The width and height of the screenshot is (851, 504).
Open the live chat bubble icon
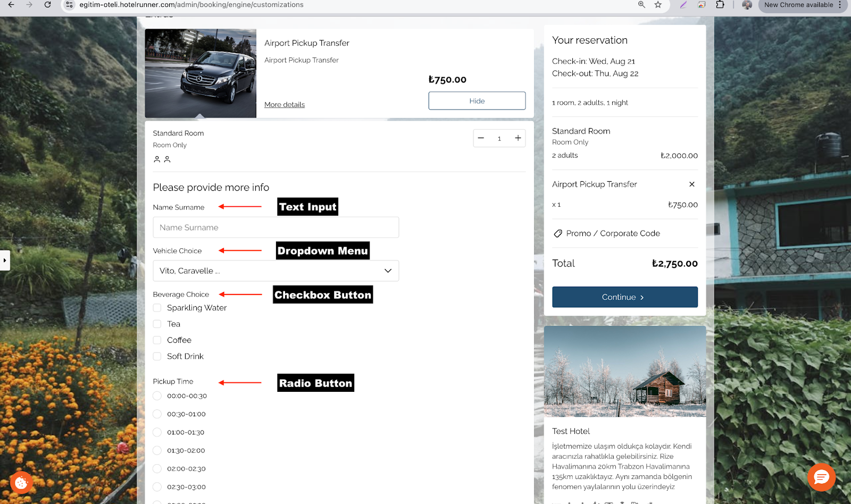click(x=821, y=477)
